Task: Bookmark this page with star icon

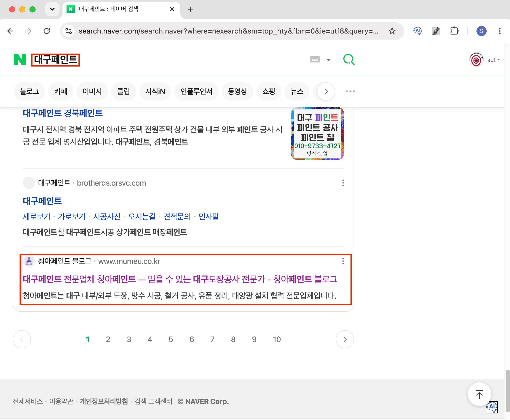Action: coord(392,31)
